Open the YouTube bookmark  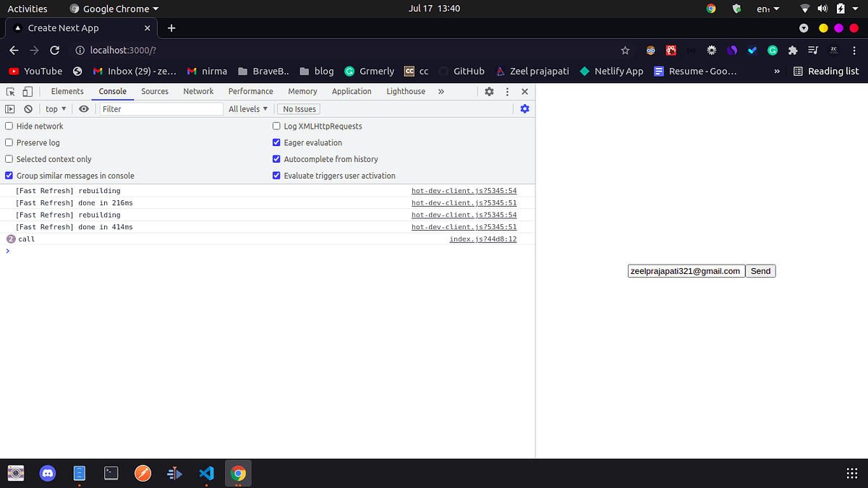coord(35,72)
